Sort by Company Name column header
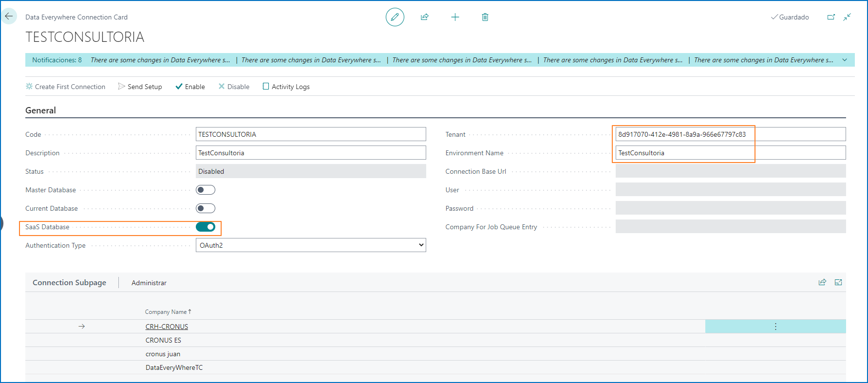868x383 pixels. tap(168, 312)
